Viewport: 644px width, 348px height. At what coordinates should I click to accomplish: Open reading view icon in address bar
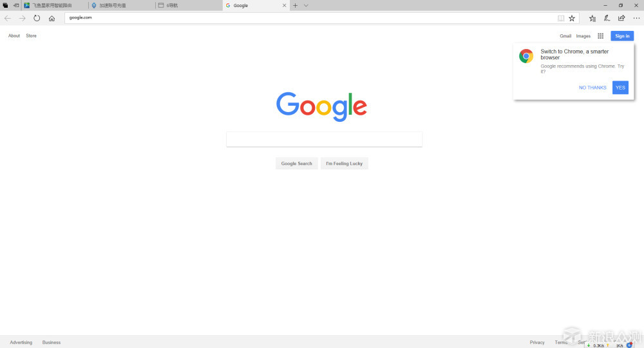[x=561, y=18]
